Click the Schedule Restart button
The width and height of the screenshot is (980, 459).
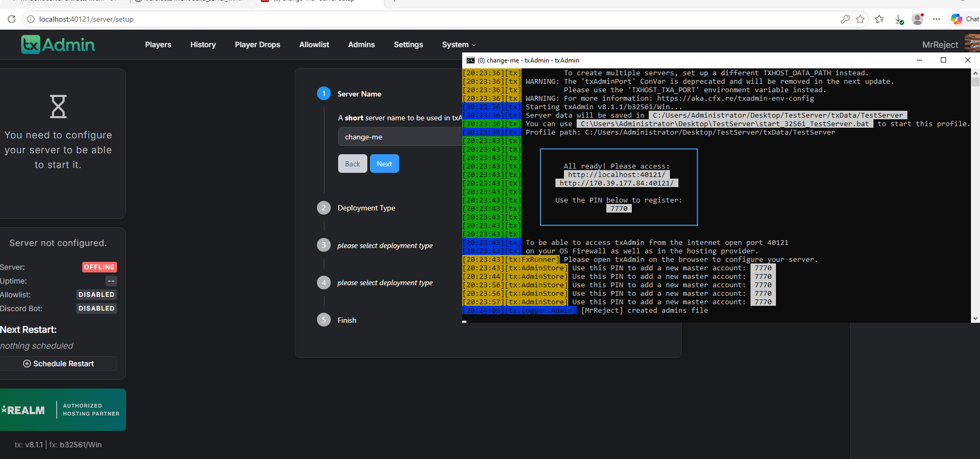tap(58, 364)
